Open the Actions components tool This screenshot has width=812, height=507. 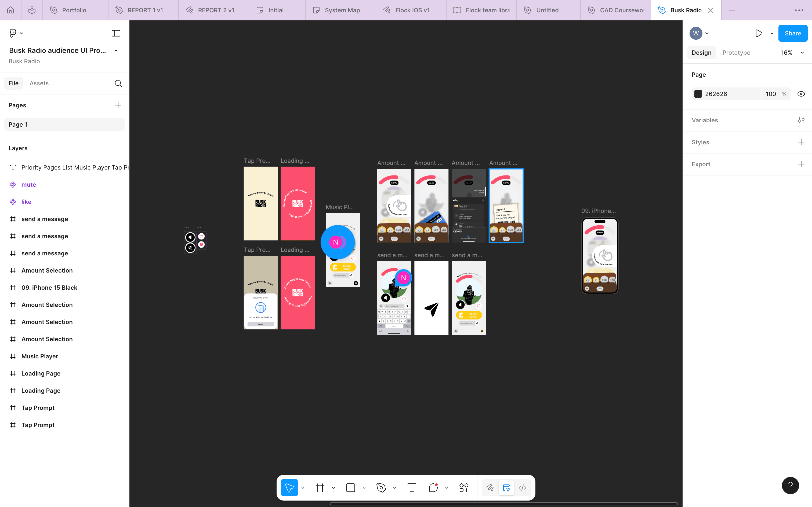coord(464,488)
